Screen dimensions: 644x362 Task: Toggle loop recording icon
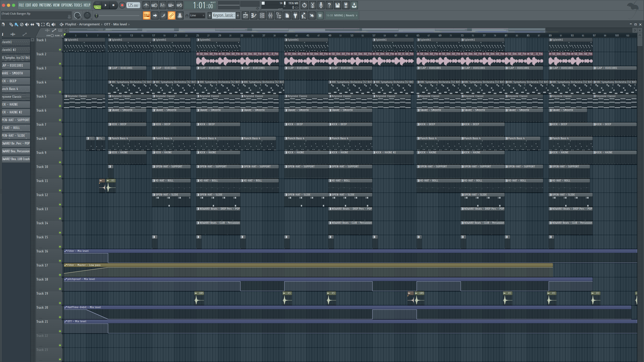[x=179, y=5]
